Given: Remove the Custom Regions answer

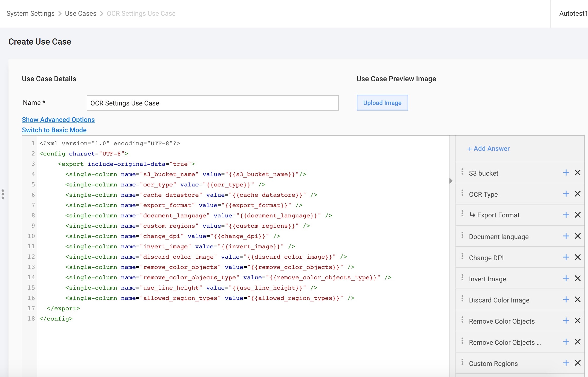Looking at the screenshot, I should (x=578, y=363).
